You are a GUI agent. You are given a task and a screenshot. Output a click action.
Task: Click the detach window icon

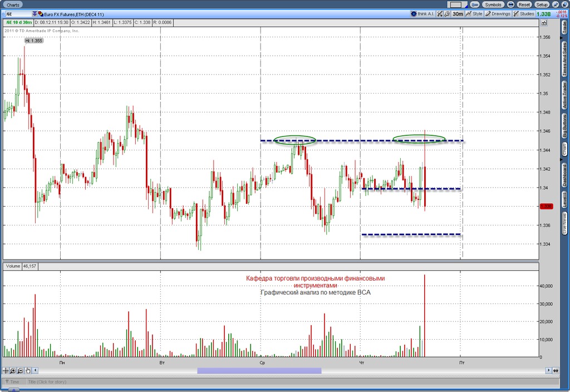pyautogui.click(x=564, y=4)
